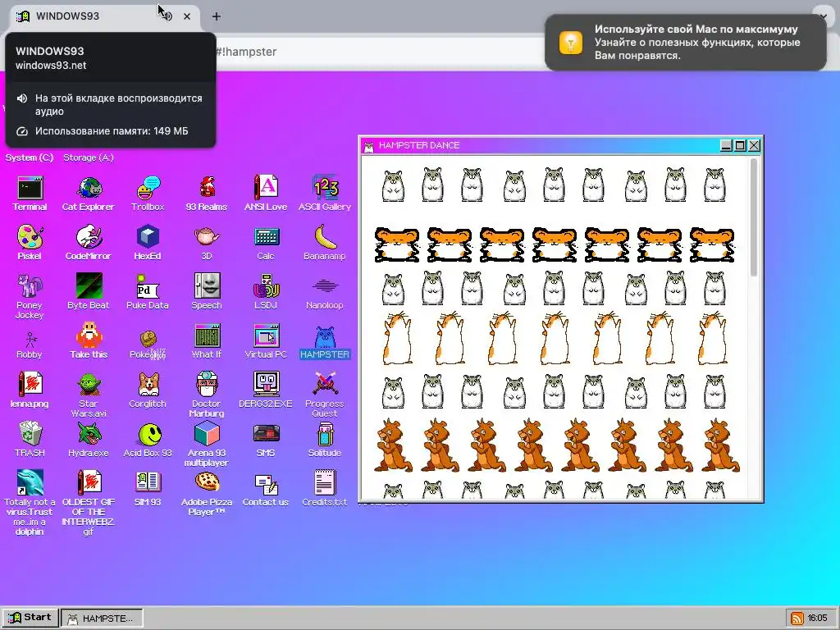Select HAMPSTE... taskbar window button
Screen dimensions: 840x630
click(102, 619)
